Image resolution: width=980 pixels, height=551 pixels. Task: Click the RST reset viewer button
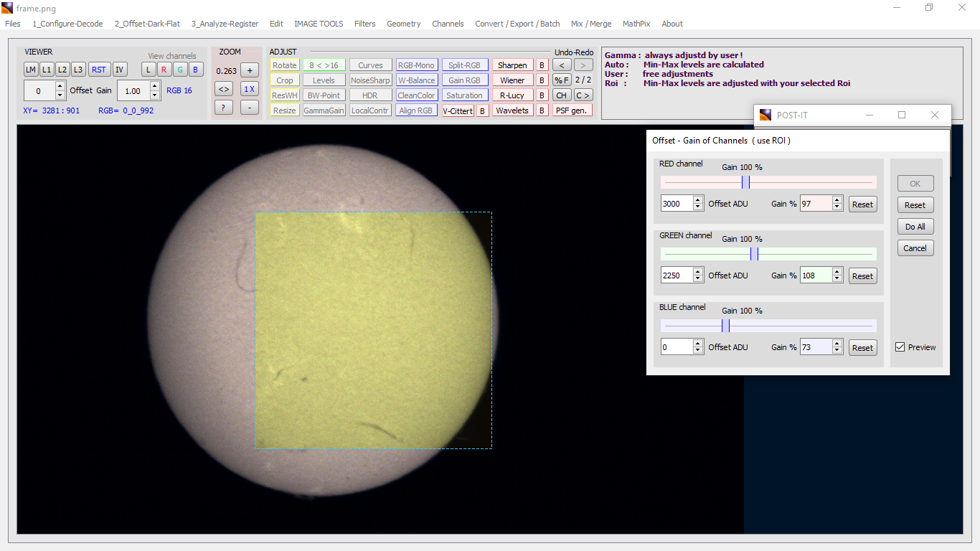coord(99,70)
